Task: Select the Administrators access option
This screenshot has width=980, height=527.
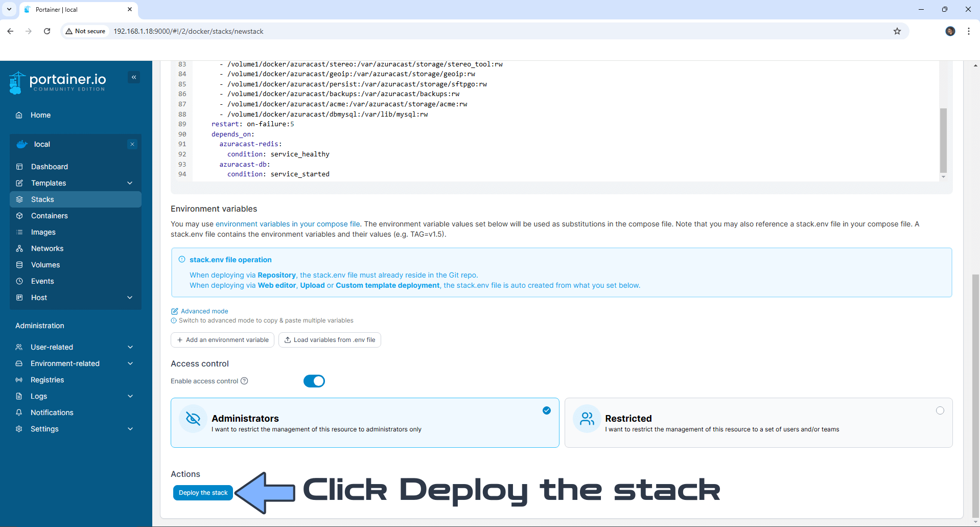Action: (x=365, y=423)
